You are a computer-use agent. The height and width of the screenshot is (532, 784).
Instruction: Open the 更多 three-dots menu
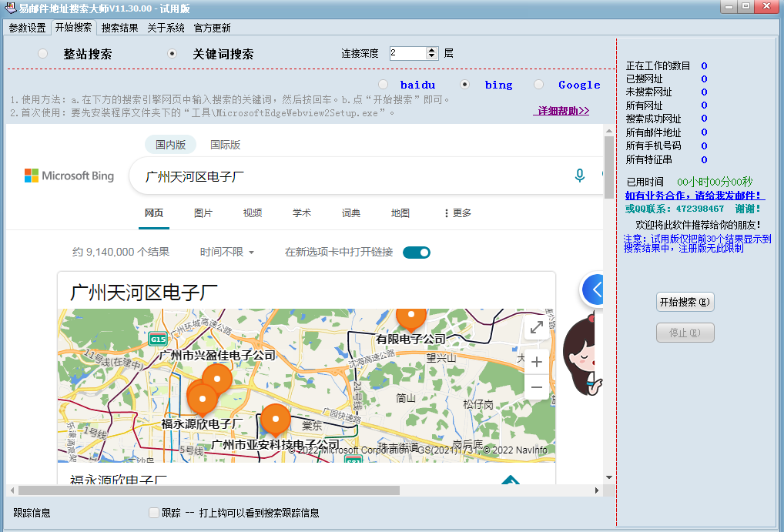click(457, 213)
